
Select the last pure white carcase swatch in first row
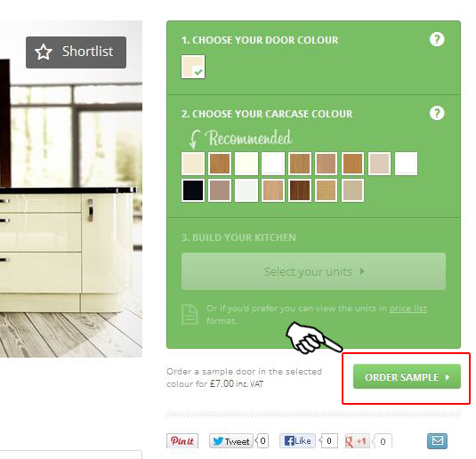click(407, 164)
